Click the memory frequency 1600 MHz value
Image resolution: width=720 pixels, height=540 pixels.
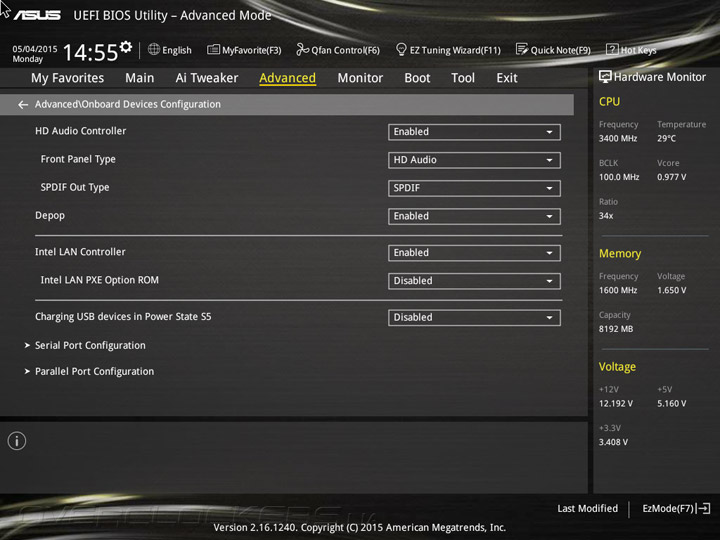(x=618, y=290)
